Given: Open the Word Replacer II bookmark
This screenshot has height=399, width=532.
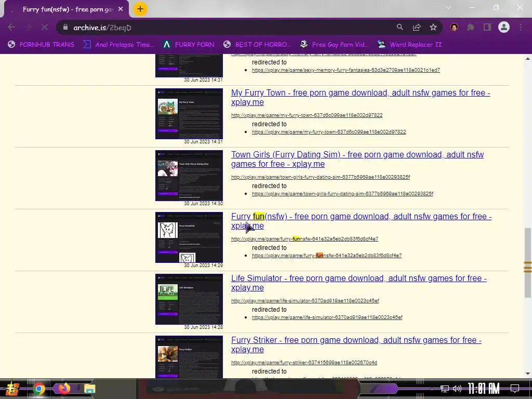Looking at the screenshot, I should [409, 45].
